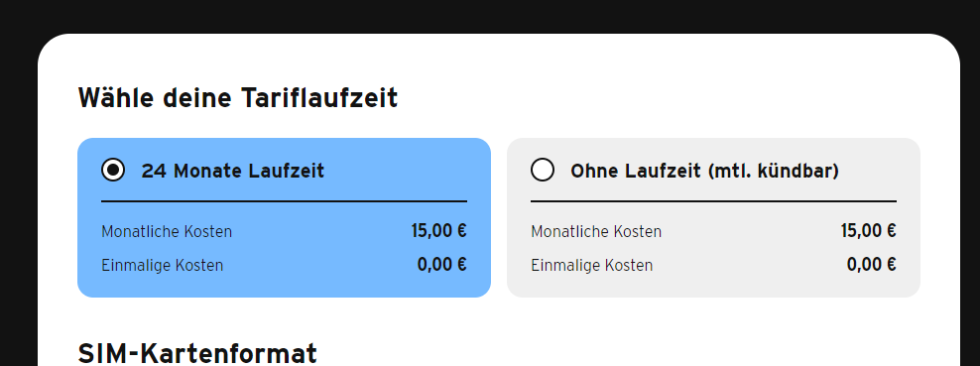Click the divider line in the blue card
This screenshot has width=980, height=366.
click(284, 201)
